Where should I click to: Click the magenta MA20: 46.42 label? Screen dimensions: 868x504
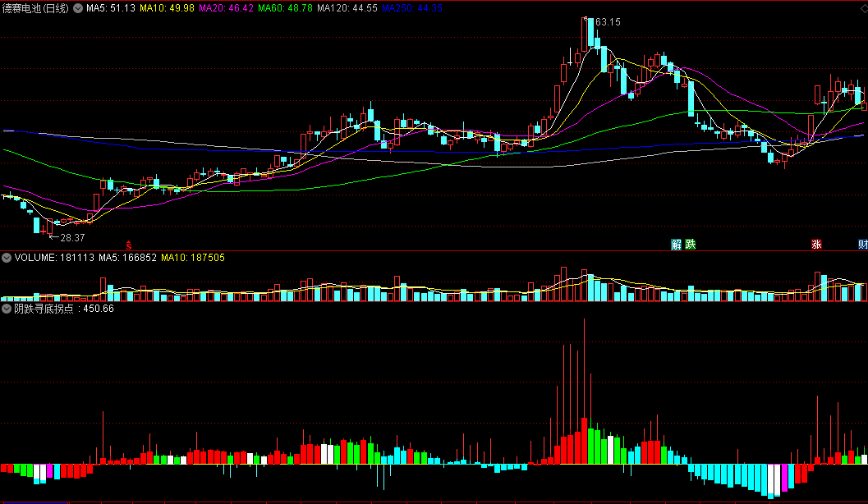point(226,8)
